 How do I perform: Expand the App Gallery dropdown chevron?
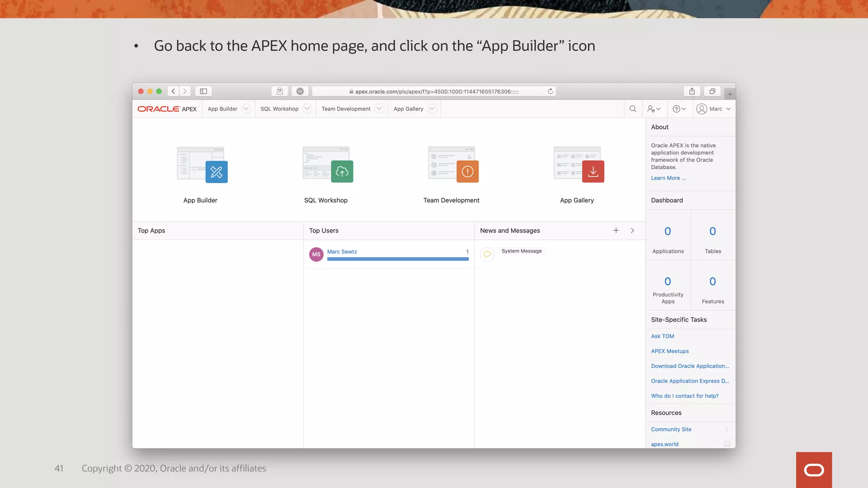(x=432, y=108)
